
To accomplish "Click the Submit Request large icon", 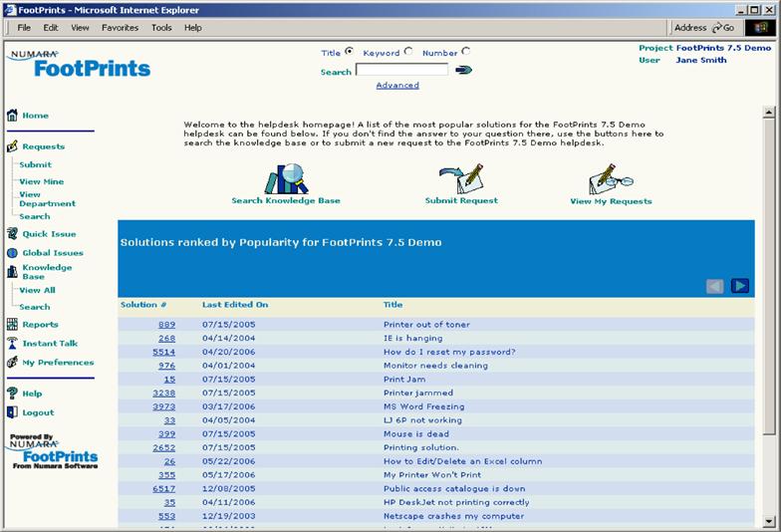I will (462, 179).
